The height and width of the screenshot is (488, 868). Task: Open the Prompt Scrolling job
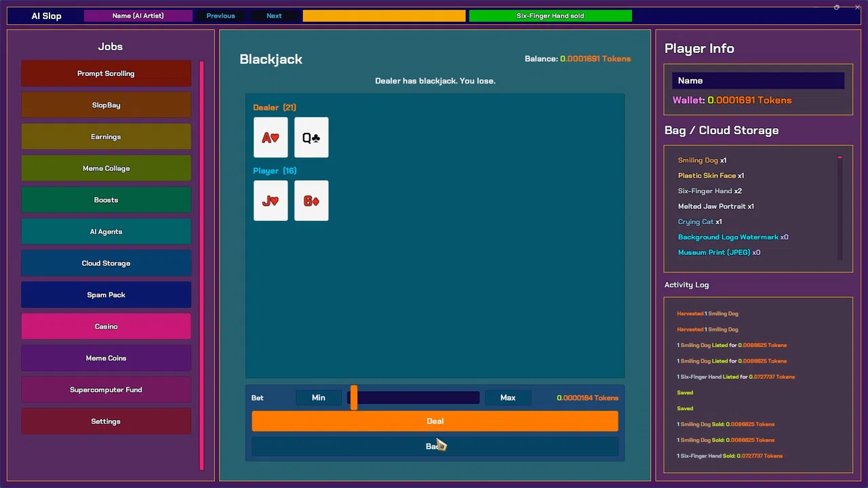pyautogui.click(x=106, y=73)
